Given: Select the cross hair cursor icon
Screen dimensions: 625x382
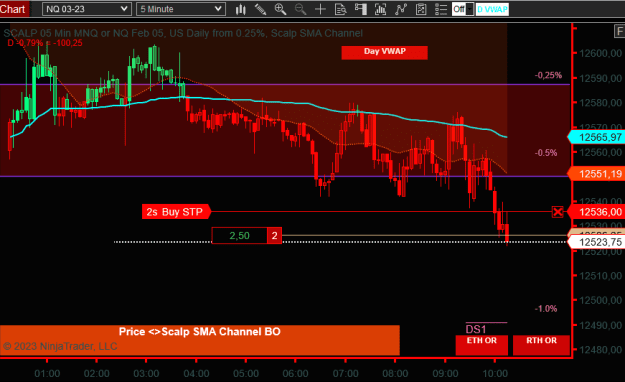Looking at the screenshot, I should coord(320,9).
